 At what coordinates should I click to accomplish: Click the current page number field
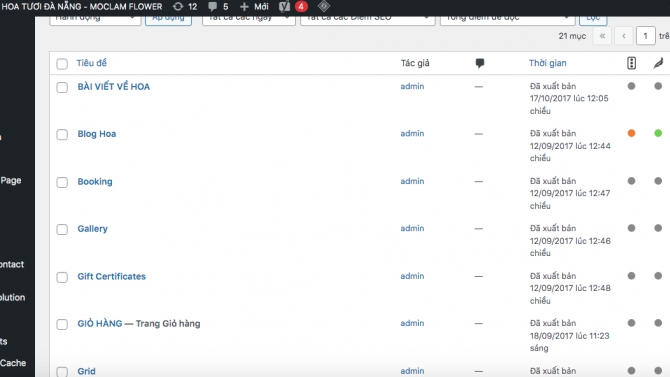click(x=646, y=36)
